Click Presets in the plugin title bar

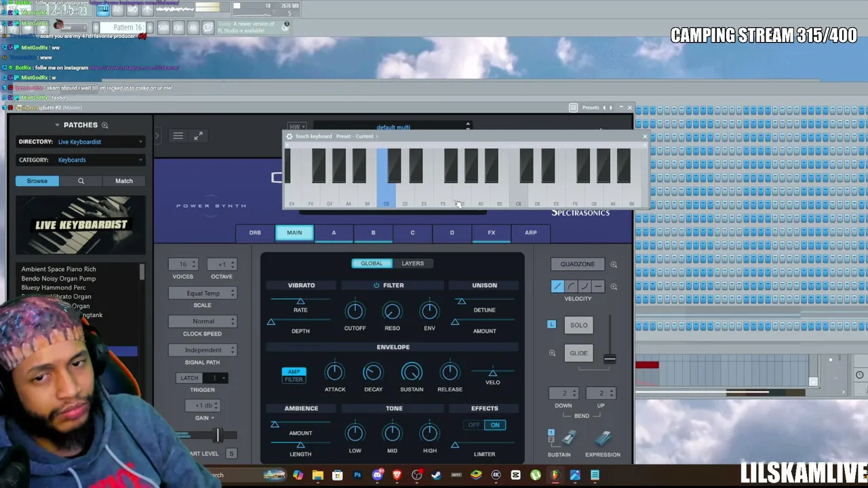pos(591,108)
